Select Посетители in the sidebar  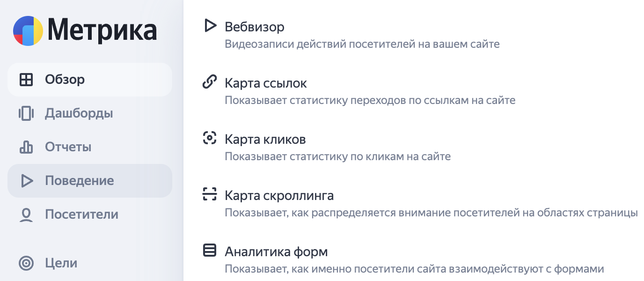(x=90, y=214)
